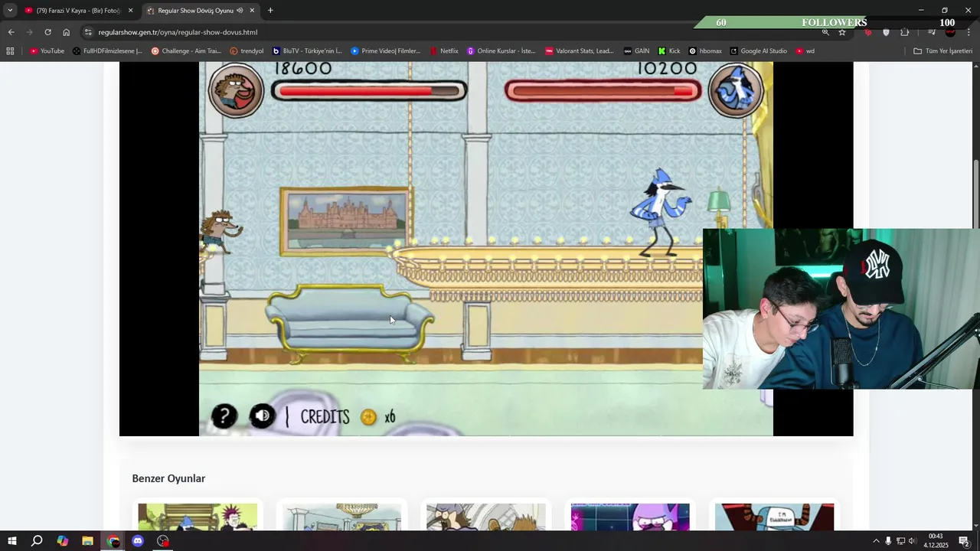Image resolution: width=980 pixels, height=551 pixels.
Task: Open a new browser tab with the plus button
Action: (270, 11)
